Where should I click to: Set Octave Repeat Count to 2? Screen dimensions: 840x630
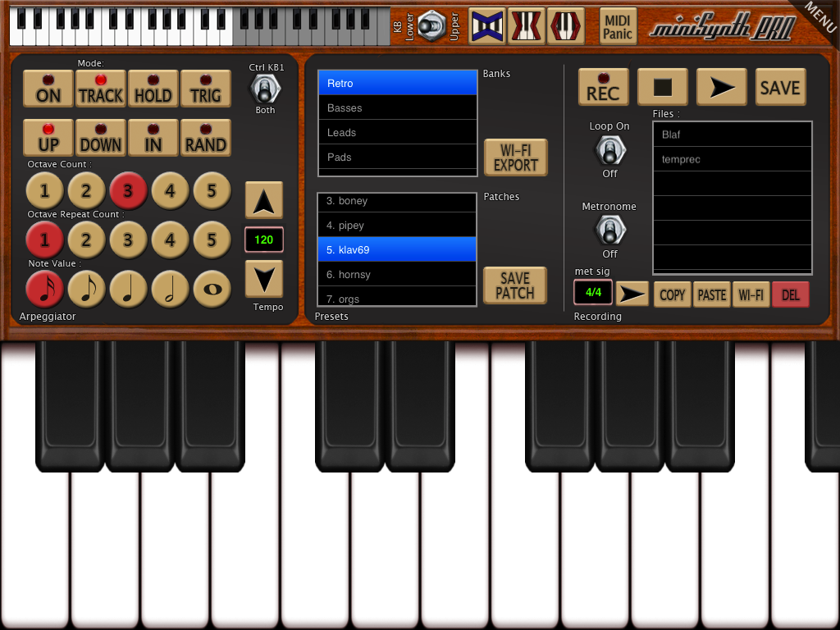click(x=87, y=240)
